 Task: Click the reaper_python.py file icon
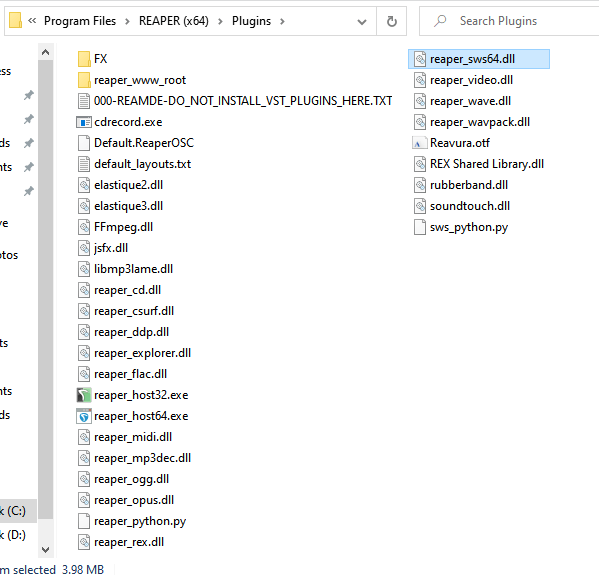point(84,521)
